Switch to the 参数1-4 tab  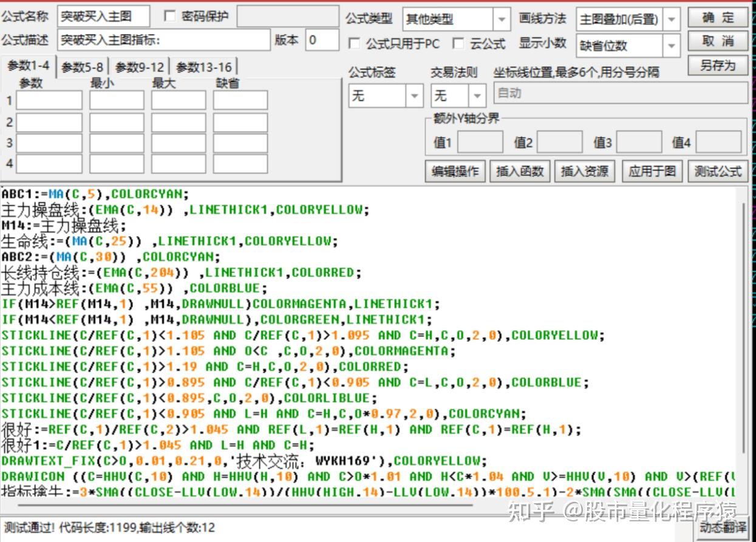click(29, 66)
